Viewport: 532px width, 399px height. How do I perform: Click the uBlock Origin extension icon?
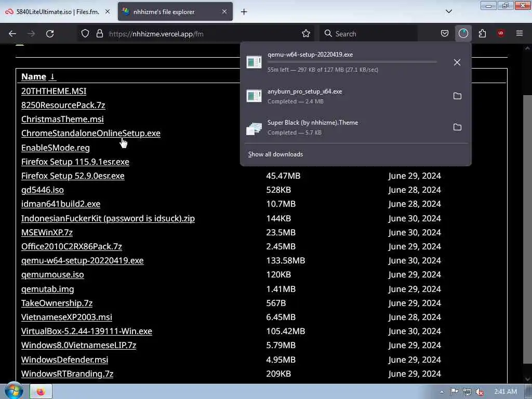point(501,33)
